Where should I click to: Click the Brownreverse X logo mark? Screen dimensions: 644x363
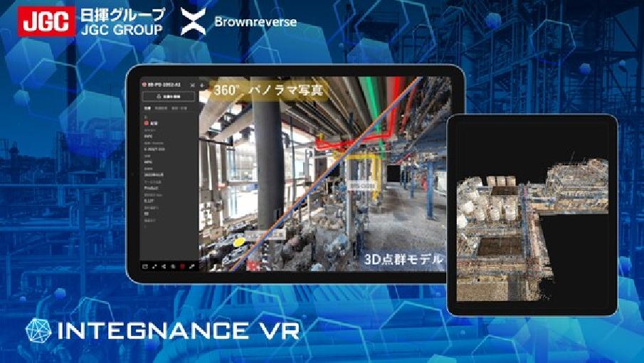click(x=193, y=22)
